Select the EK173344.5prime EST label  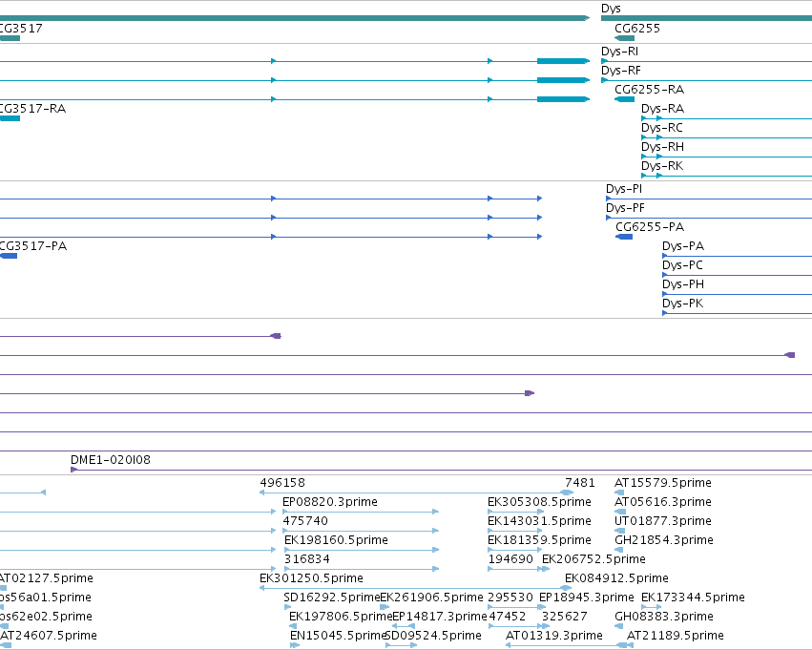[x=693, y=598]
